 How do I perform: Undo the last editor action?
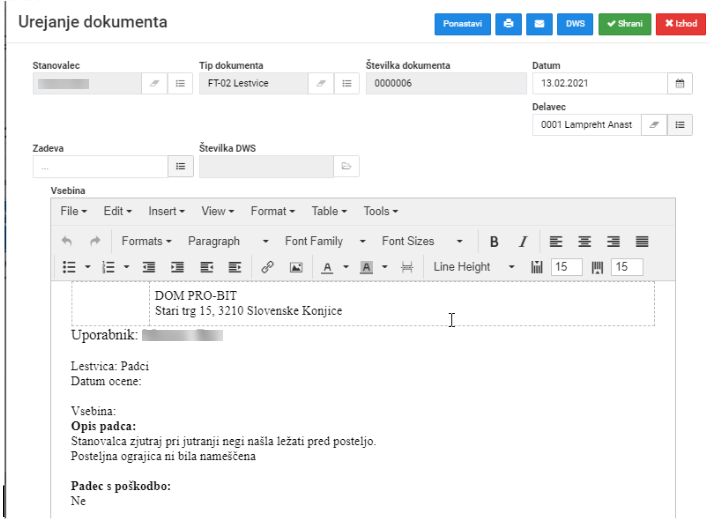click(67, 242)
